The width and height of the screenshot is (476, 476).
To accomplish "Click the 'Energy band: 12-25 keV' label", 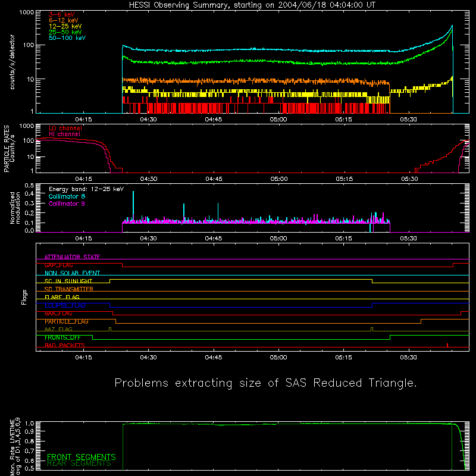I will [x=86, y=189].
